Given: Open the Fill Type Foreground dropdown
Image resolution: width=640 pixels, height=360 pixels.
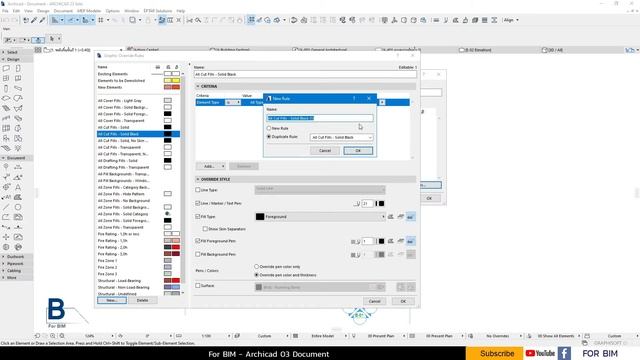Looking at the screenshot, I should (320, 217).
